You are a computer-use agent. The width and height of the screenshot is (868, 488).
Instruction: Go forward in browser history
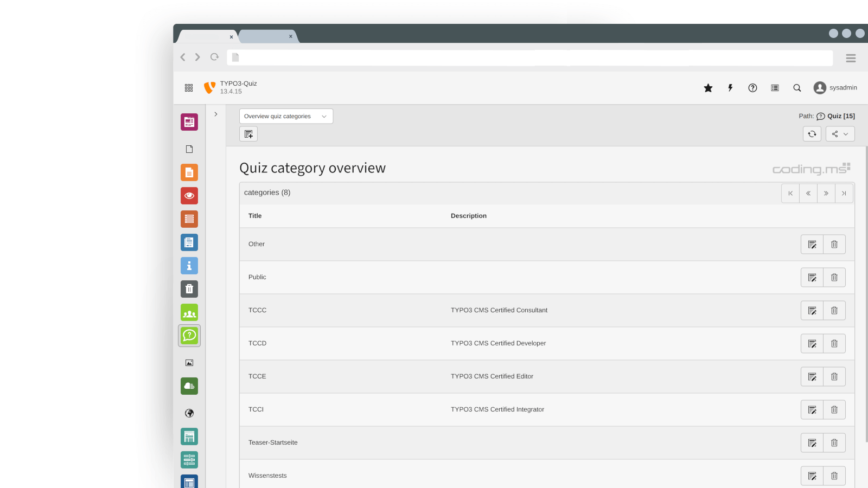tap(197, 57)
